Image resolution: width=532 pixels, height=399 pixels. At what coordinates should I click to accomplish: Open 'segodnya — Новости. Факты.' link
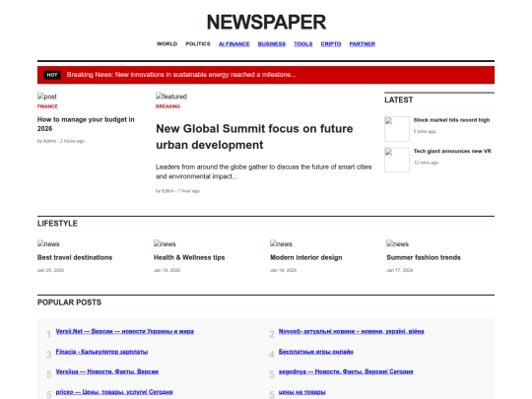(346, 371)
